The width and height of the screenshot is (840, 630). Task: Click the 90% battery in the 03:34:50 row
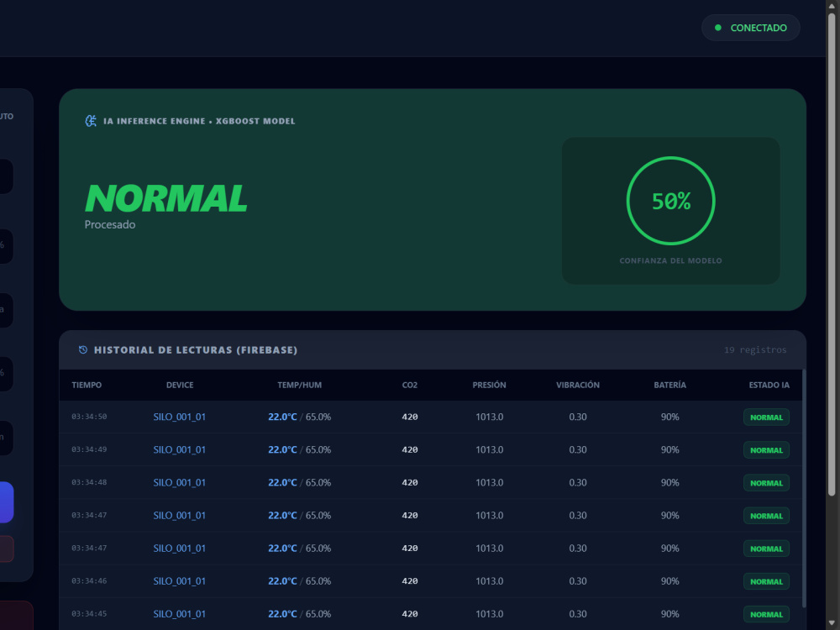(x=669, y=417)
